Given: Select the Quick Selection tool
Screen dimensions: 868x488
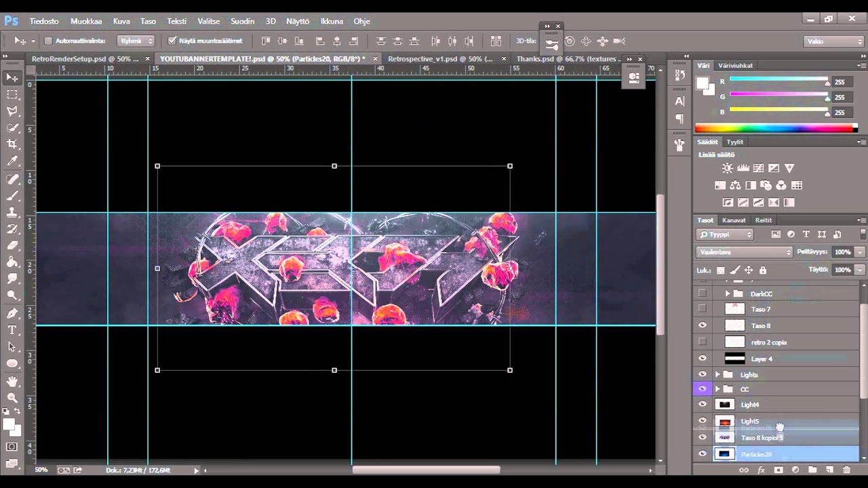Looking at the screenshot, I should pyautogui.click(x=12, y=128).
